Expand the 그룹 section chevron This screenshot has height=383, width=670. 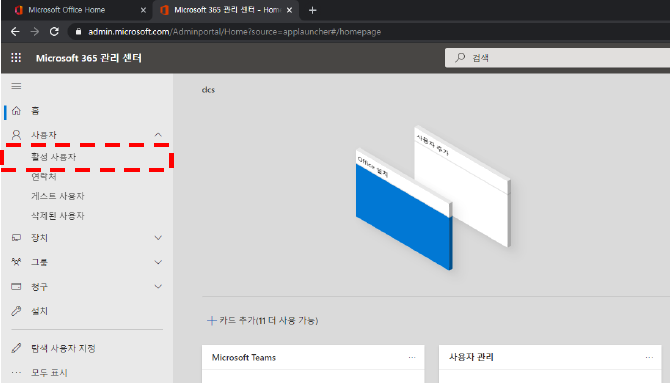tap(158, 262)
